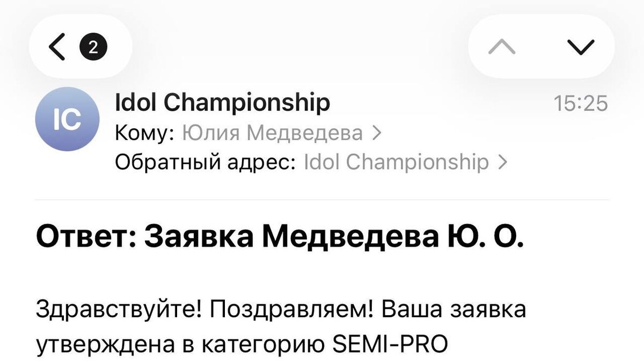Jump to next message with down arrow

[581, 47]
